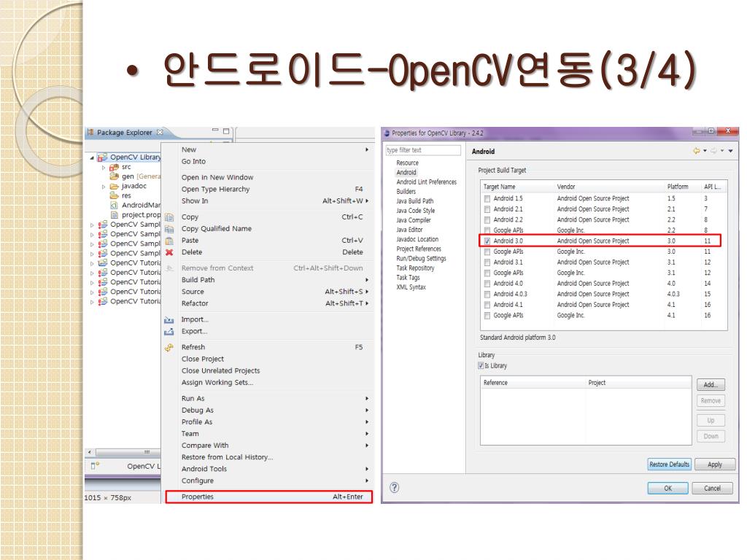The width and height of the screenshot is (747, 560).
Task: Expand the javadoc folder node
Action: click(104, 187)
